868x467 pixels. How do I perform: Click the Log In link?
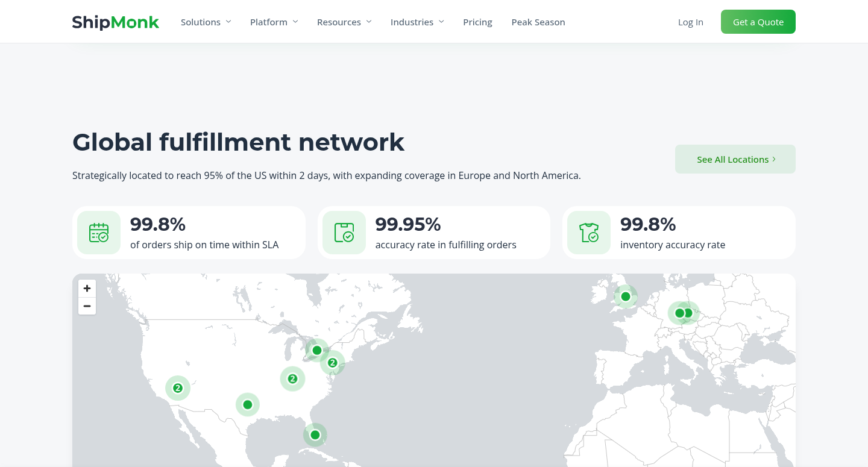point(691,22)
